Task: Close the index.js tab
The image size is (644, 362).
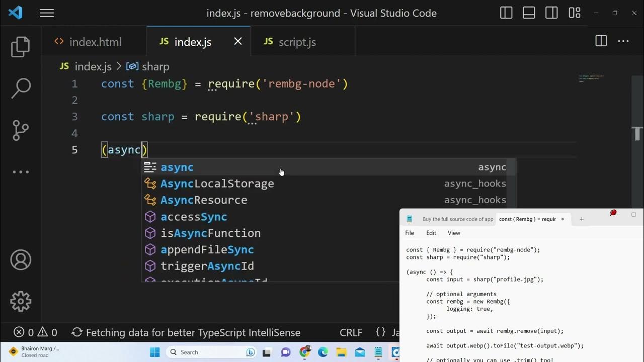Action: click(x=238, y=41)
